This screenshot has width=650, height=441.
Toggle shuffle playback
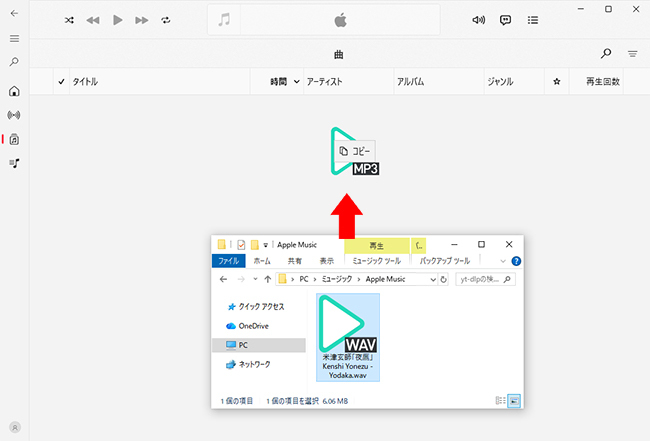[x=69, y=20]
